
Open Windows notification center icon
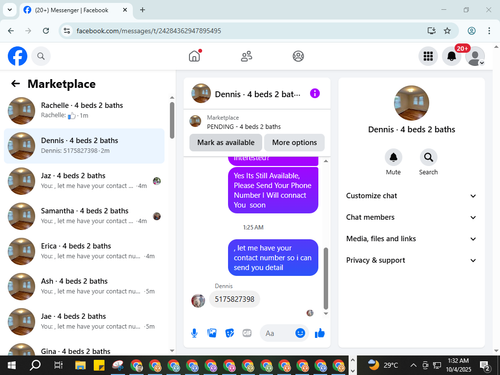(485, 366)
